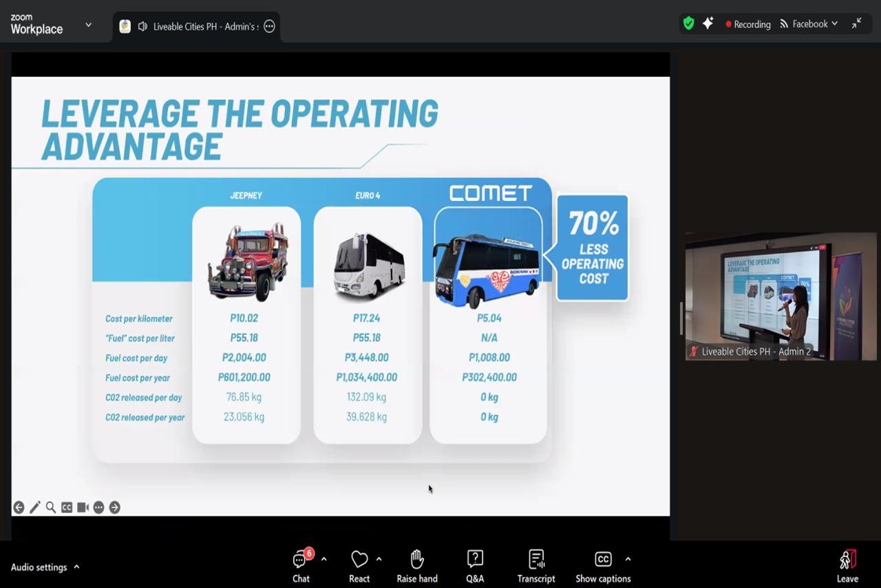The height and width of the screenshot is (588, 881).
Task: Open the Chat panel
Action: (301, 566)
